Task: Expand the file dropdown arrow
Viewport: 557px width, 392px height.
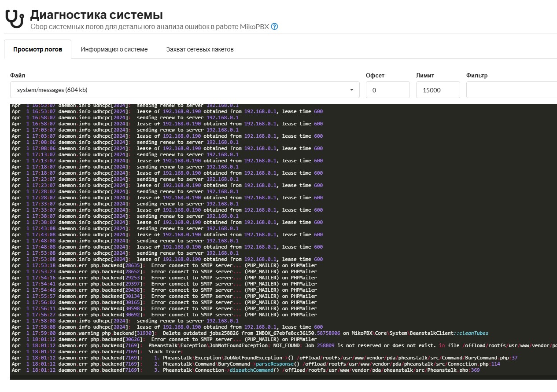Action: (x=352, y=90)
